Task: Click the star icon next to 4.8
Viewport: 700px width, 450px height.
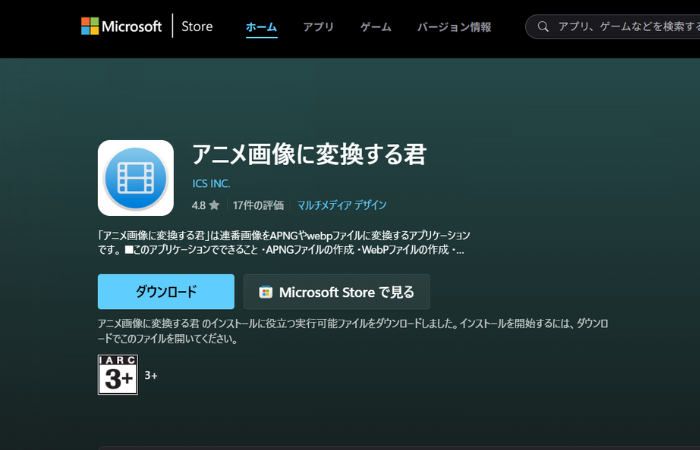Action: pos(214,205)
